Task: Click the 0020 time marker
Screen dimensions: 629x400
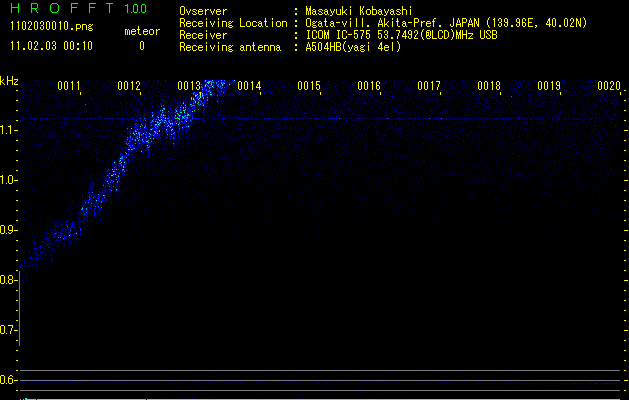Action: [x=609, y=86]
